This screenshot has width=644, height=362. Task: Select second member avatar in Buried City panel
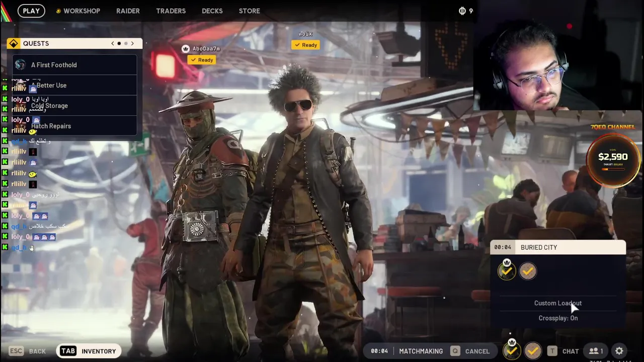coord(528,271)
